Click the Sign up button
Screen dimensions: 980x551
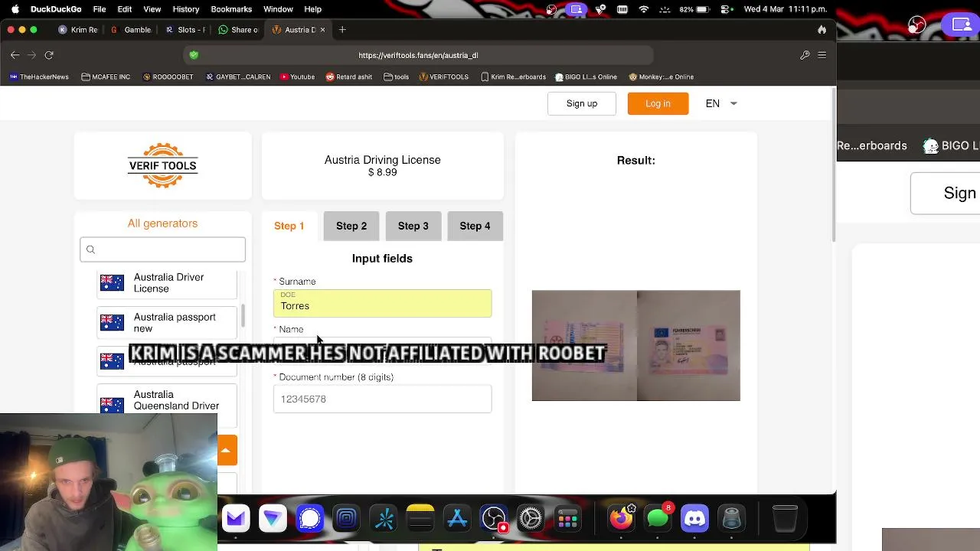[582, 103]
